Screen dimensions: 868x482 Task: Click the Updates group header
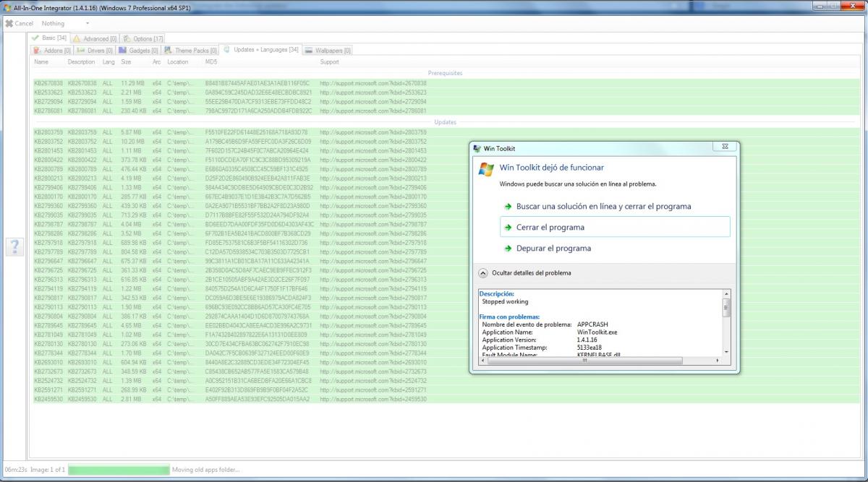tap(445, 122)
